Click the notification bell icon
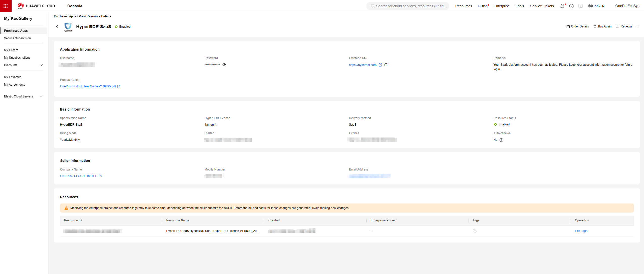This screenshot has width=644, height=274. click(x=562, y=6)
